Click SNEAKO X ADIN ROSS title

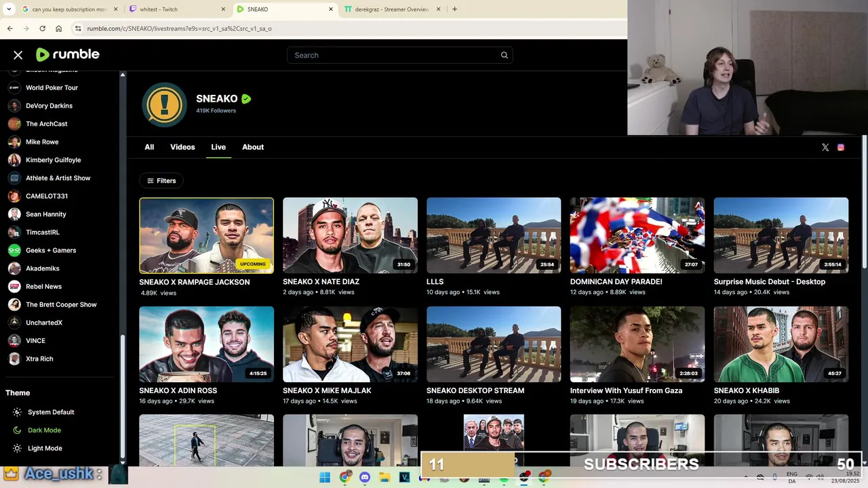178,391
